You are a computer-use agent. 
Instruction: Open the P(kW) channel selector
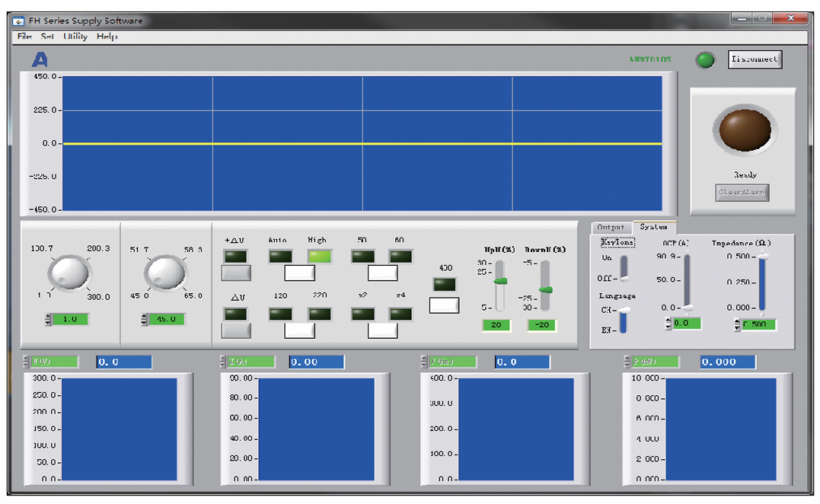pos(653,362)
